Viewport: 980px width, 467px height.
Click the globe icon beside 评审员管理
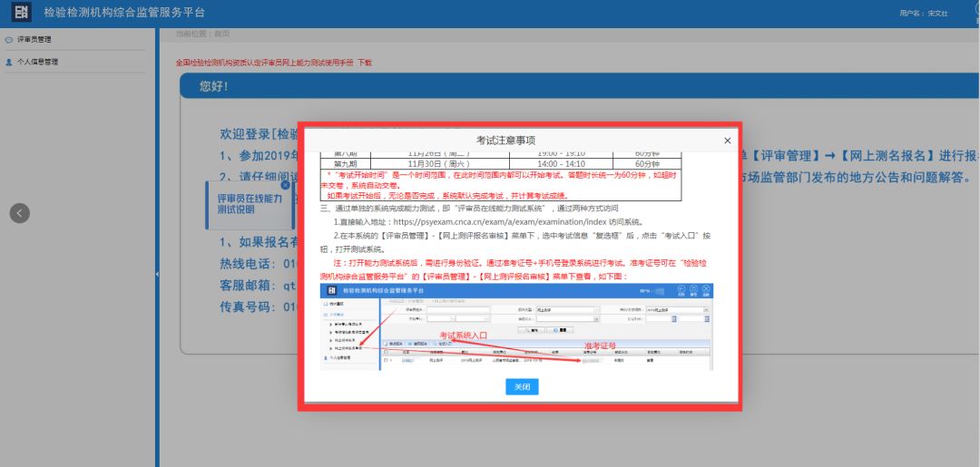pos(9,39)
